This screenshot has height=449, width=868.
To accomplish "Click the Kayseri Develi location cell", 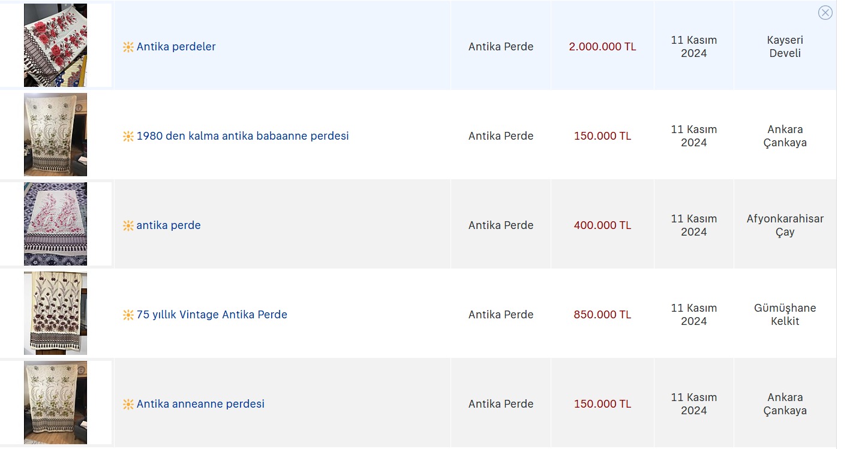I will [785, 47].
